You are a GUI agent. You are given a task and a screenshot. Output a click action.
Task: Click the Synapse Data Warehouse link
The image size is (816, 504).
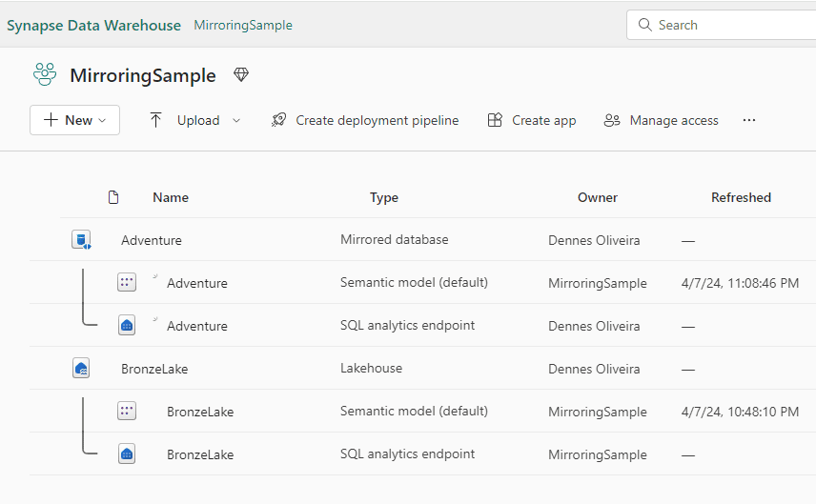[93, 25]
